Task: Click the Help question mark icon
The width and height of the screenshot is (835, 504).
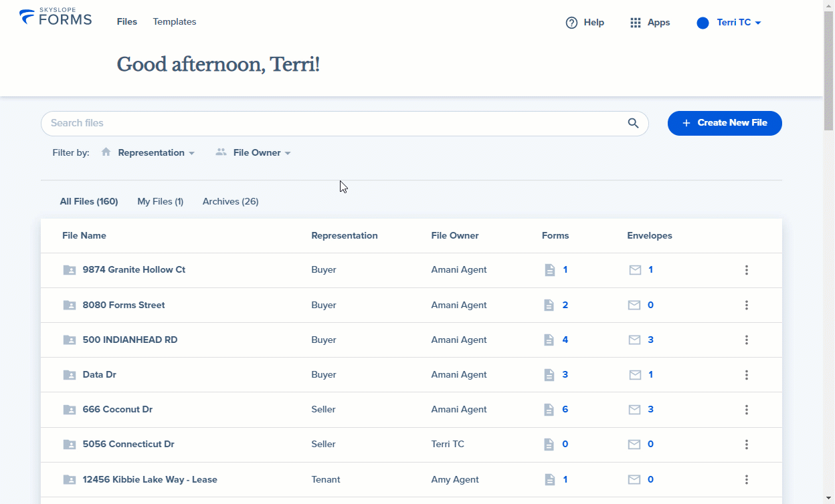Action: click(571, 23)
